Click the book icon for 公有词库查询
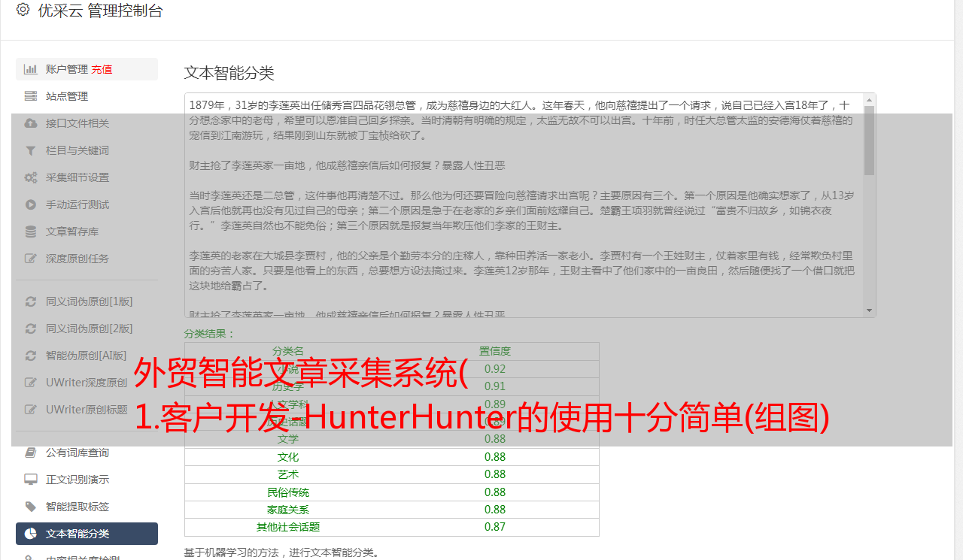963x560 pixels. [31, 453]
